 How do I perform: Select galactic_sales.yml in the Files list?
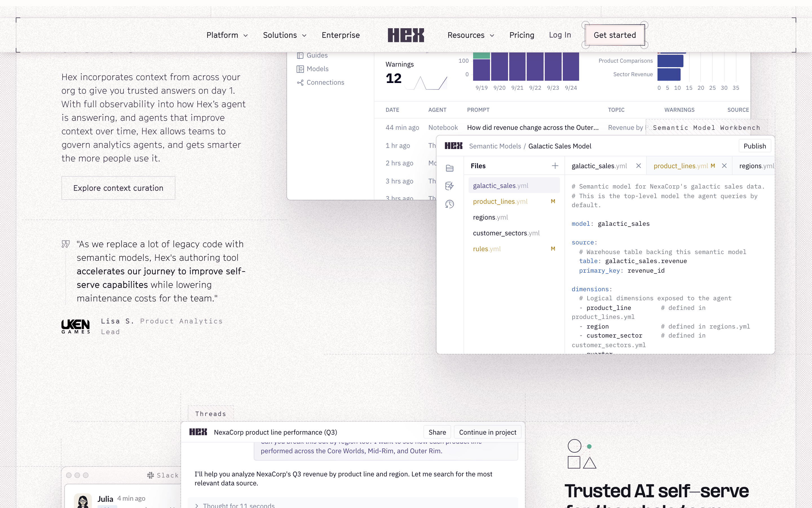click(514, 185)
